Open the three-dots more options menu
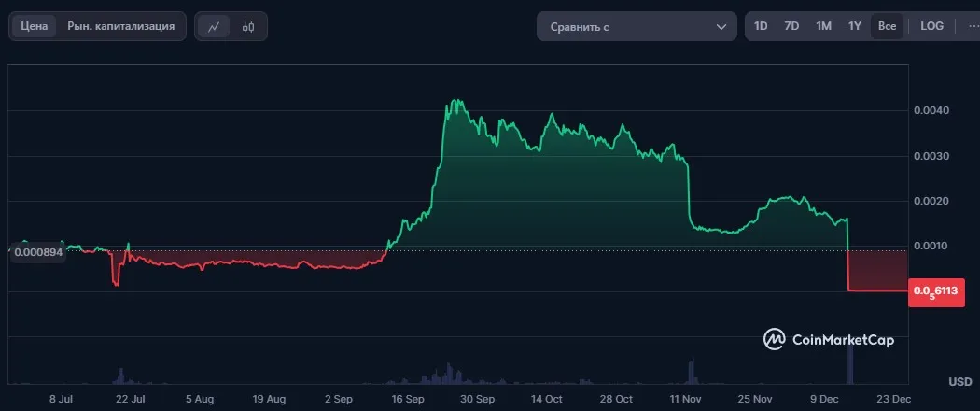 click(x=973, y=26)
